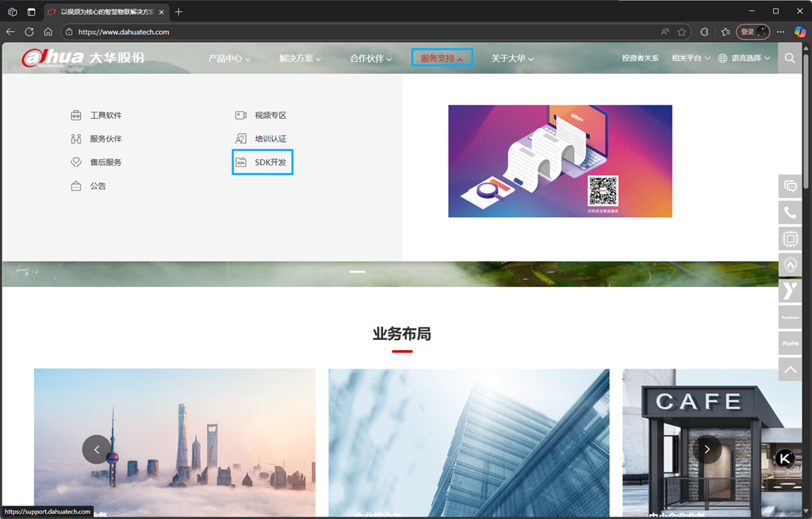Expand the 相关平台 dropdown
This screenshot has width=812, height=519.
pos(691,59)
